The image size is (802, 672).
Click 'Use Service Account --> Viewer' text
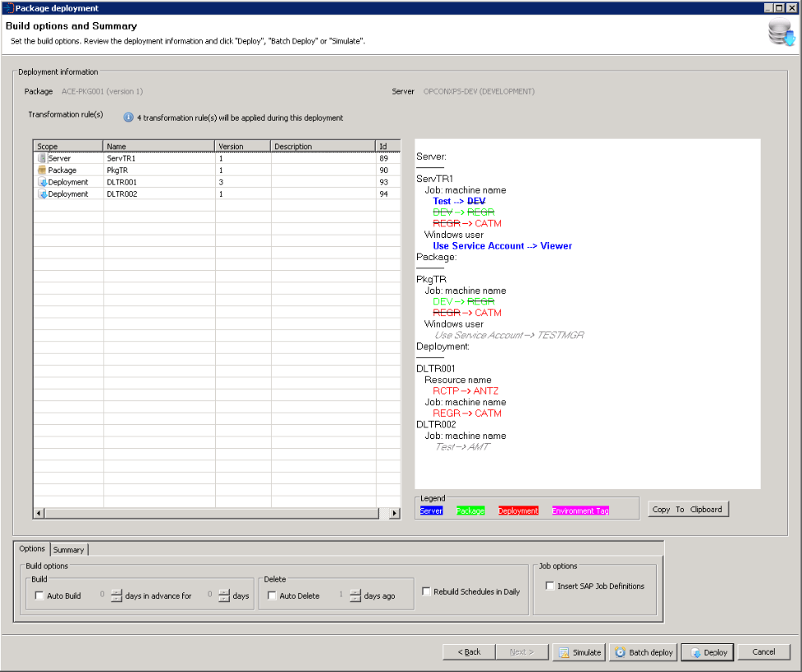[x=502, y=246]
